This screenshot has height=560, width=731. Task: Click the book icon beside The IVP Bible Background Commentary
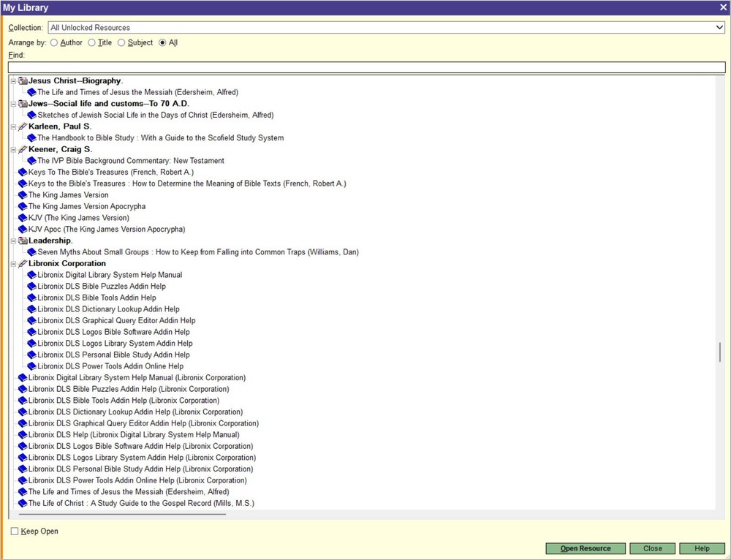coord(31,160)
